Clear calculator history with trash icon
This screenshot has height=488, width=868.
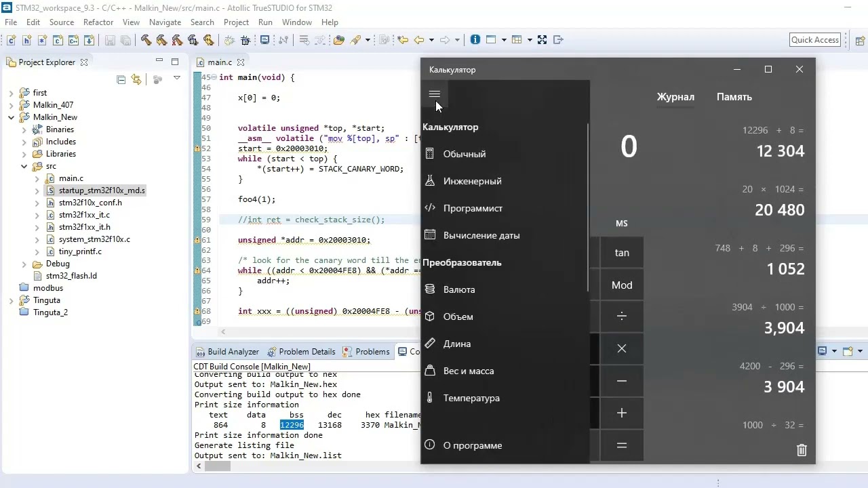(x=802, y=450)
